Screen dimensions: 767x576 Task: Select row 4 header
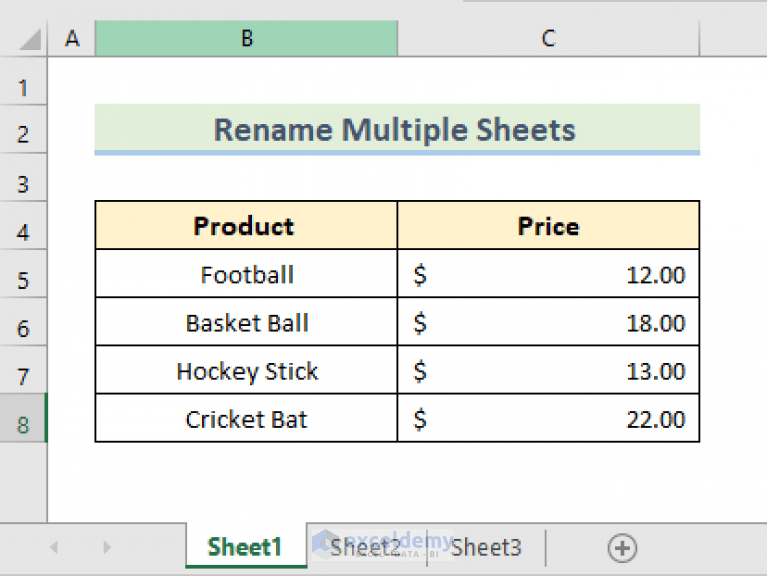[23, 226]
